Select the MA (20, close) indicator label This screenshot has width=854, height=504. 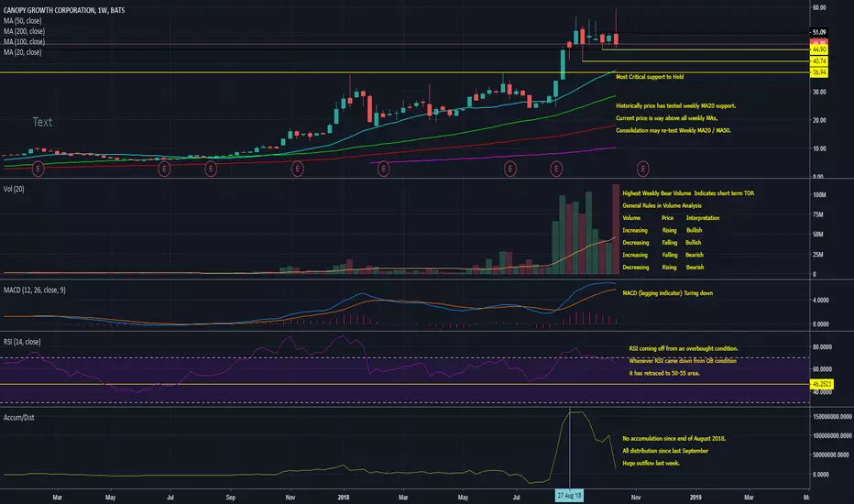[x=22, y=52]
